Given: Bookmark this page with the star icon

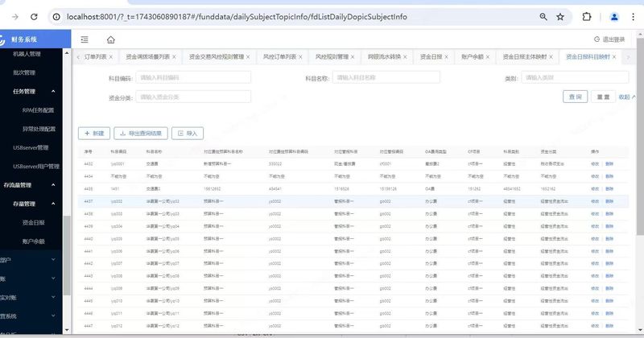Looking at the screenshot, I should pos(559,17).
